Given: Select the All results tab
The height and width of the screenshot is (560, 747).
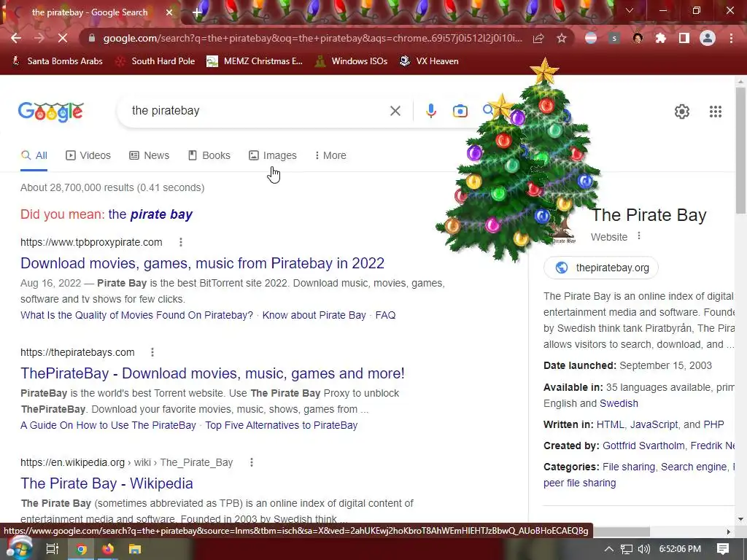Looking at the screenshot, I should click(34, 156).
